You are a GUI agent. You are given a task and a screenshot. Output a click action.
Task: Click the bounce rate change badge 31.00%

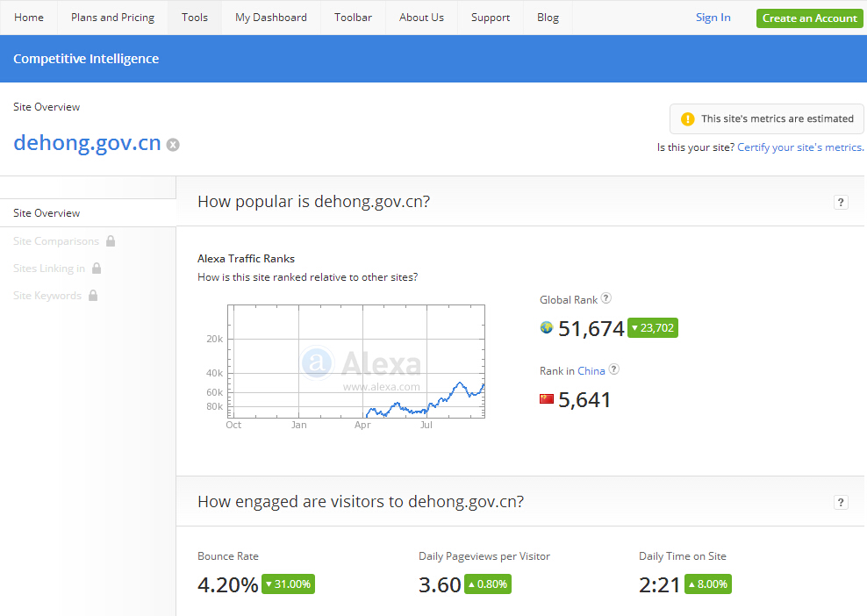(288, 584)
